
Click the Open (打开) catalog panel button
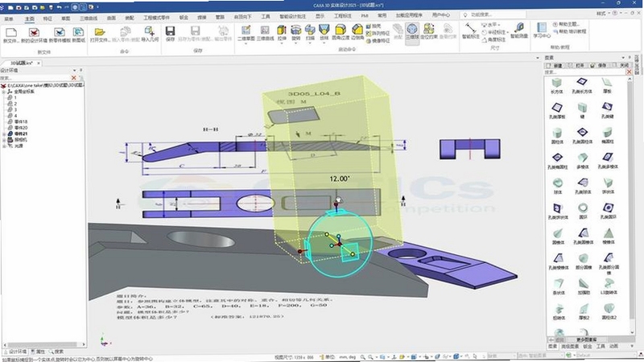coord(576,66)
